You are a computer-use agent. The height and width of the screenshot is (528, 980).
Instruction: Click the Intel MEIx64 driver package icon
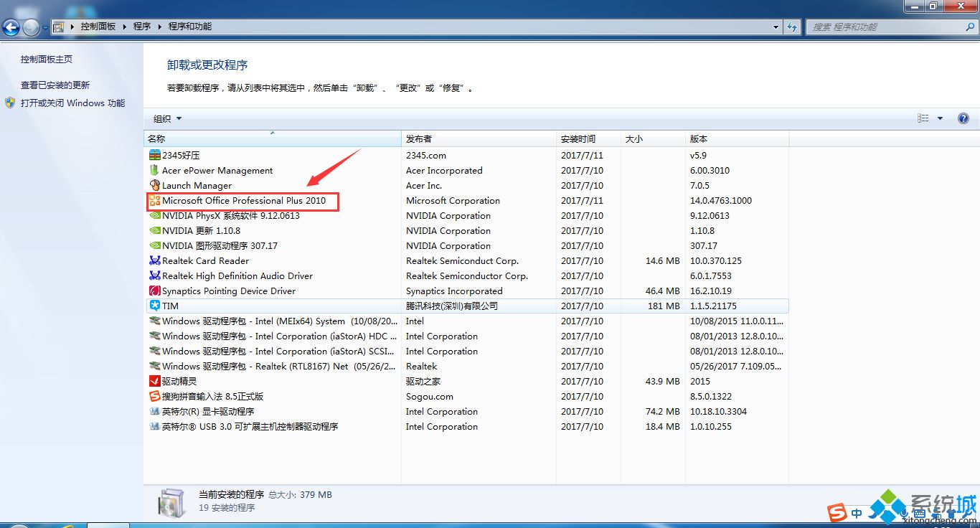(154, 321)
